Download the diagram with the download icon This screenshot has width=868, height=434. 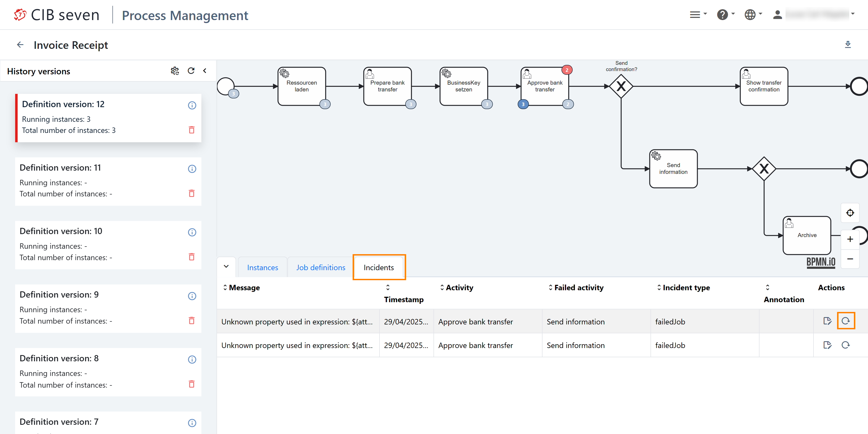(x=848, y=44)
